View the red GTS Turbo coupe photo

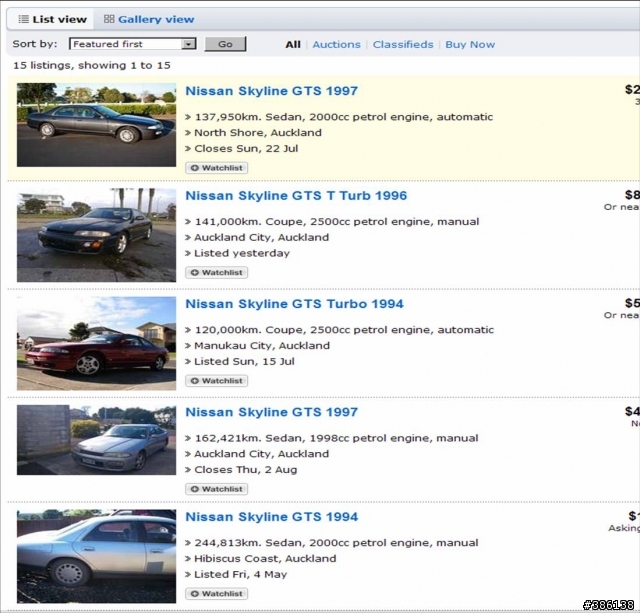(x=96, y=343)
